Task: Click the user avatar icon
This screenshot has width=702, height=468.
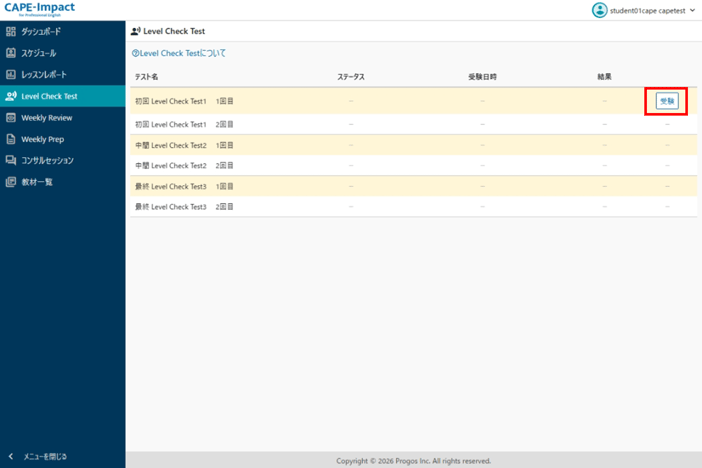Action: point(599,10)
